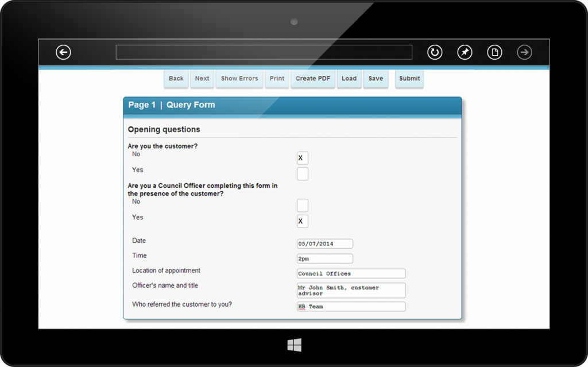Click inside the browser address bar
This screenshot has height=367, width=588.
[x=264, y=52]
